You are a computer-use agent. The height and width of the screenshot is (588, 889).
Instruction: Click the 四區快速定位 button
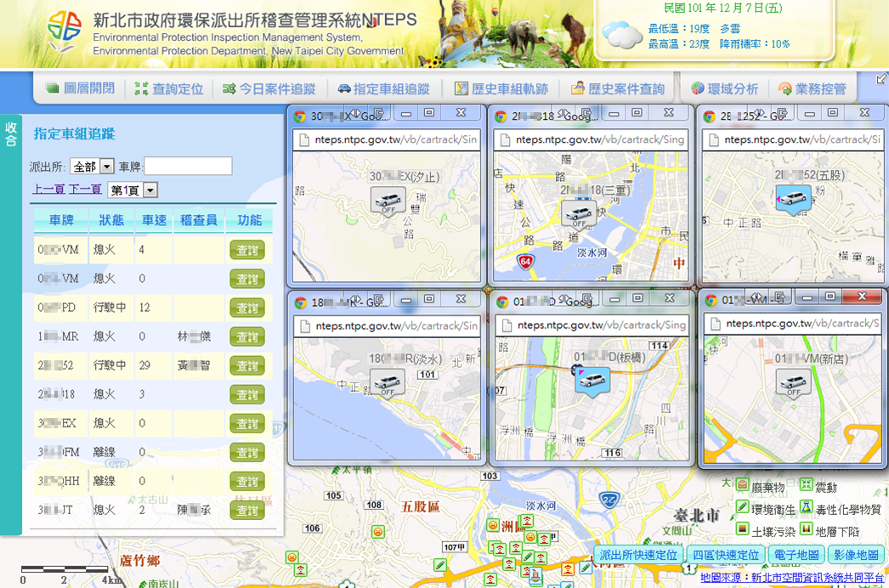point(726,555)
